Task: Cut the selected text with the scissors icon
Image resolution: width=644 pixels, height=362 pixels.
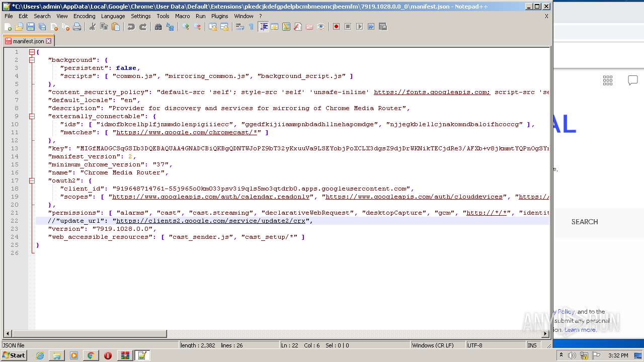Action: tap(93, 27)
